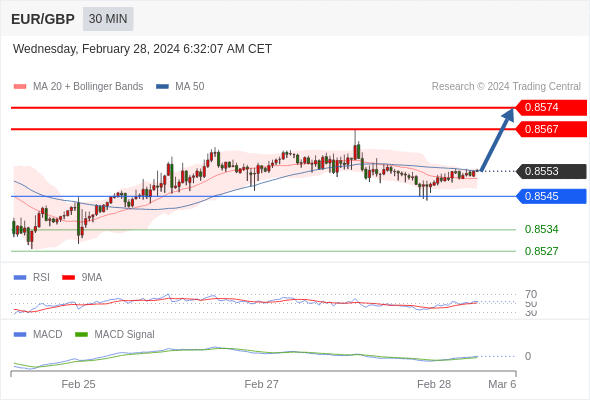The image size is (590, 400).
Task: Click the date and time text
Action: point(142,49)
